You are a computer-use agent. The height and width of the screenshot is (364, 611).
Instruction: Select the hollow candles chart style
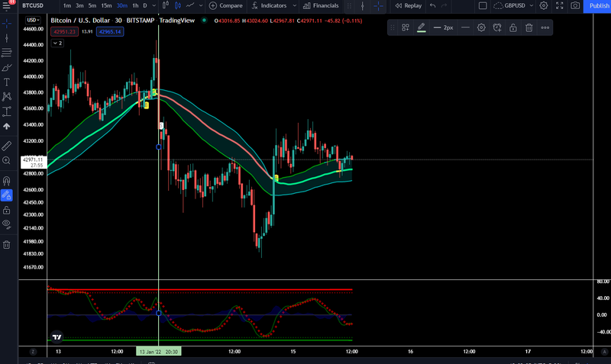(x=166, y=5)
